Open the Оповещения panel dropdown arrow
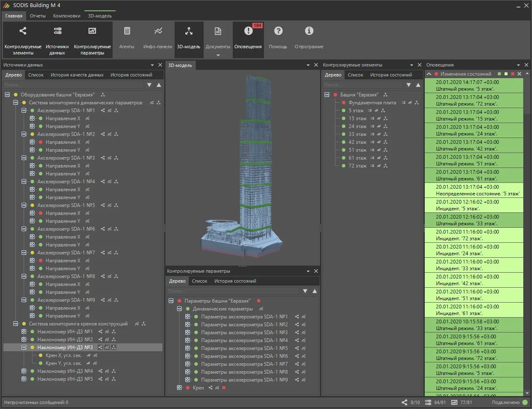The width and height of the screenshot is (532, 409). 518,64
